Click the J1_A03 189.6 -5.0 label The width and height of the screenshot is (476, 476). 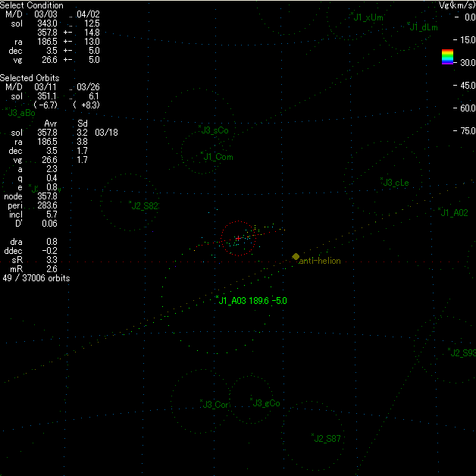pyautogui.click(x=253, y=301)
